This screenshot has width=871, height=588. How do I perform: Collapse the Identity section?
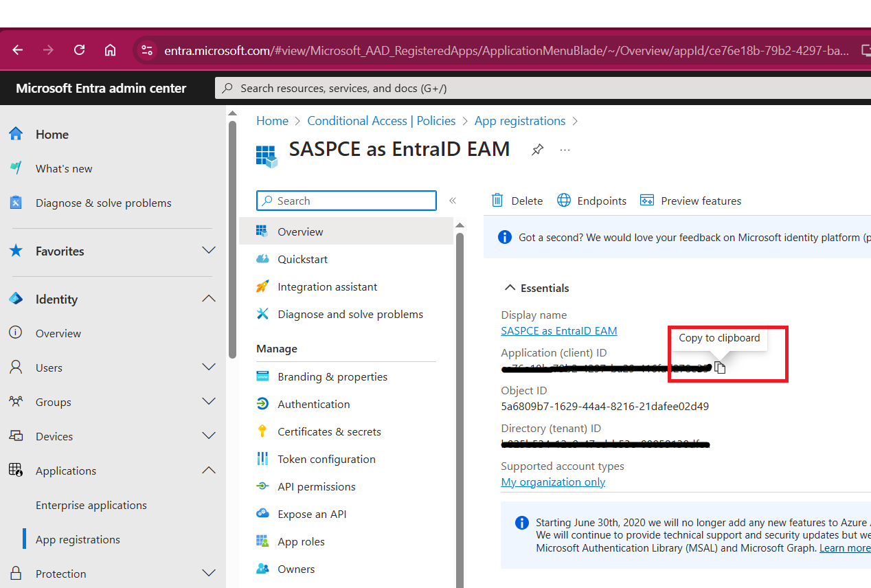coord(209,299)
